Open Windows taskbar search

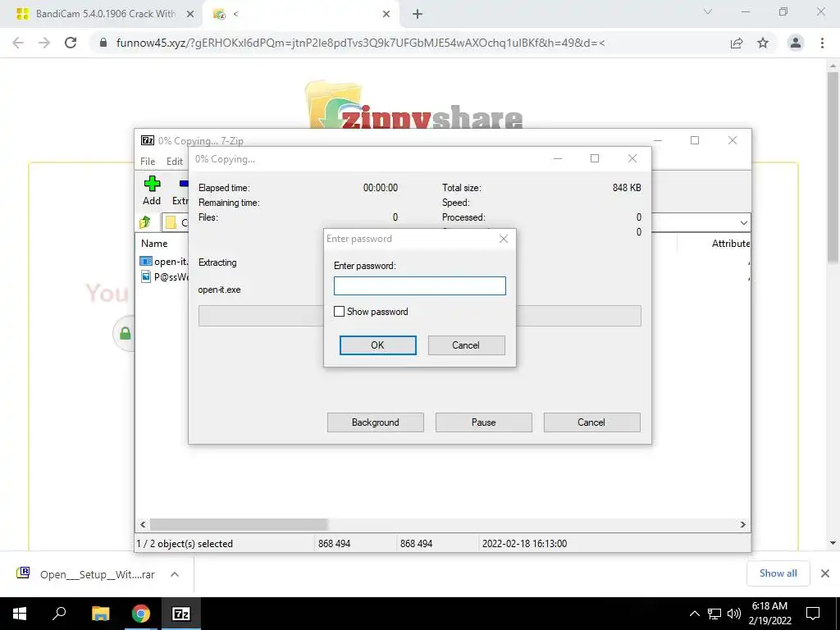pos(59,614)
